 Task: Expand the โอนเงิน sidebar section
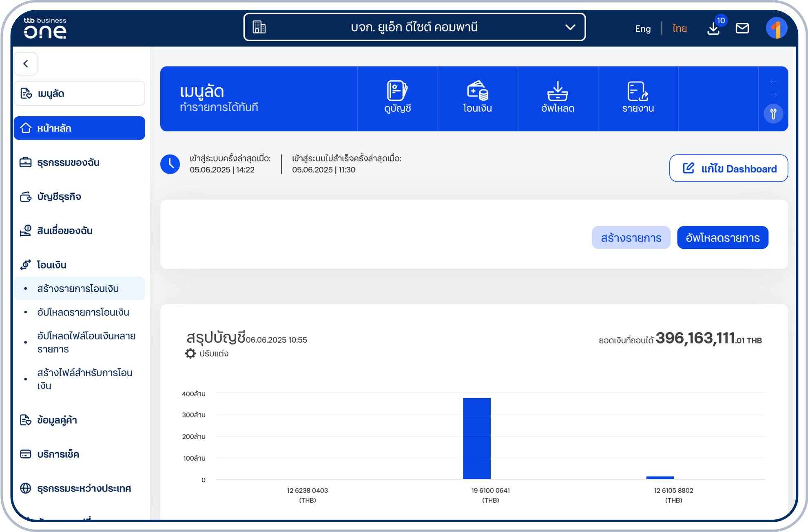(51, 265)
